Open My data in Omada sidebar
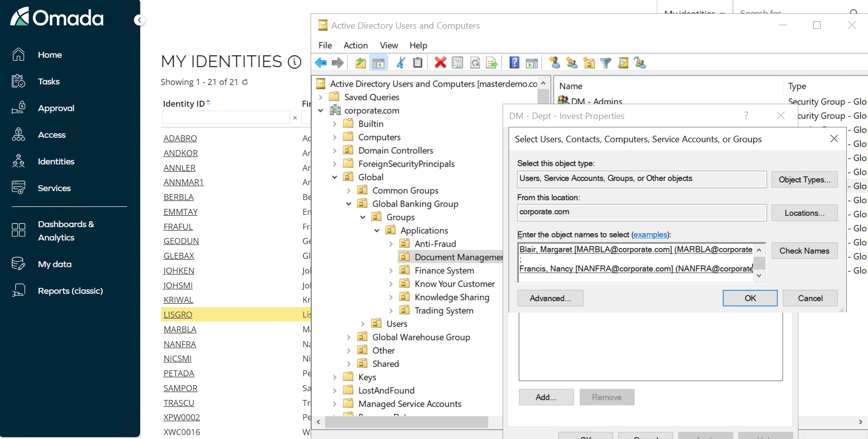868x439 pixels. tap(54, 264)
